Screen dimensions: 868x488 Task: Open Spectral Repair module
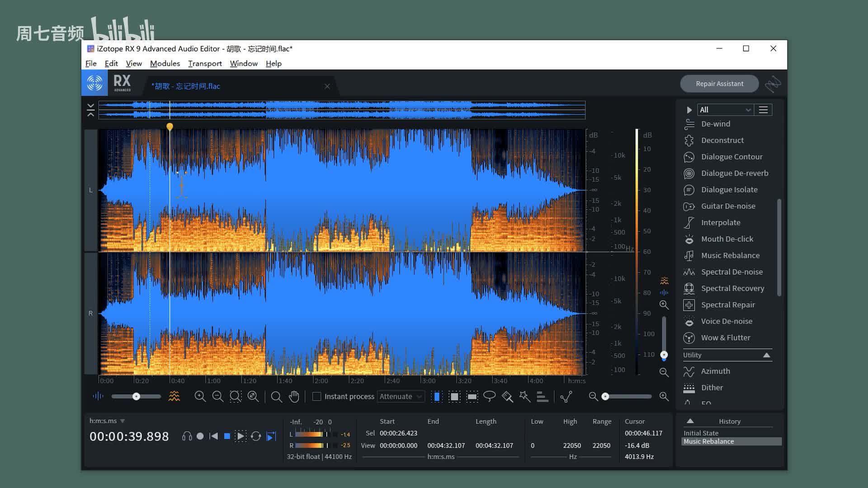click(x=727, y=305)
